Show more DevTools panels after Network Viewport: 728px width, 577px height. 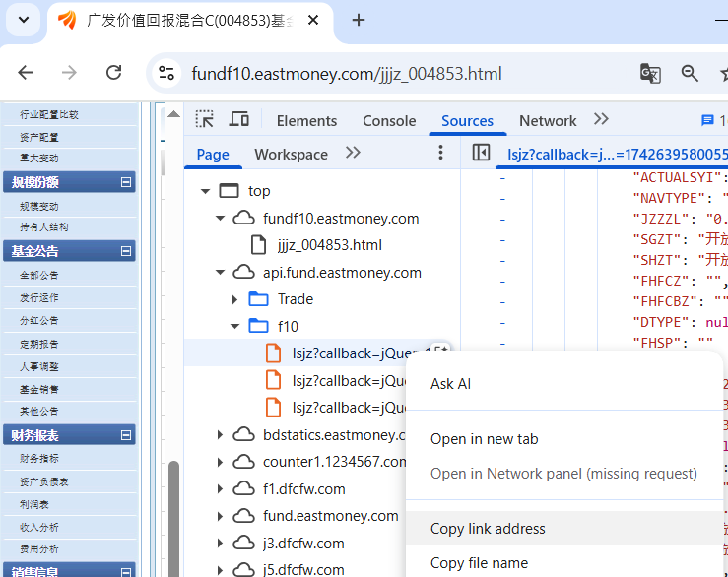coord(601,119)
